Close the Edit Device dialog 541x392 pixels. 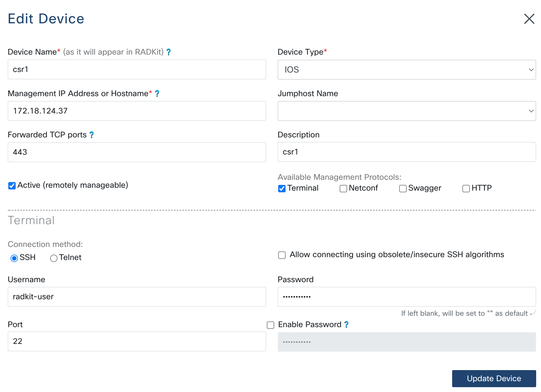coord(529,19)
